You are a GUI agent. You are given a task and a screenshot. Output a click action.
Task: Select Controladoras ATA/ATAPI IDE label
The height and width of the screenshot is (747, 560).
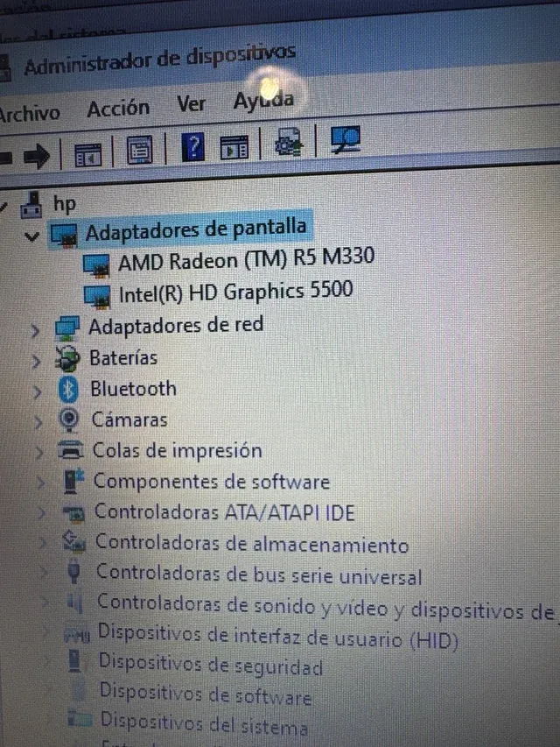[x=225, y=512]
